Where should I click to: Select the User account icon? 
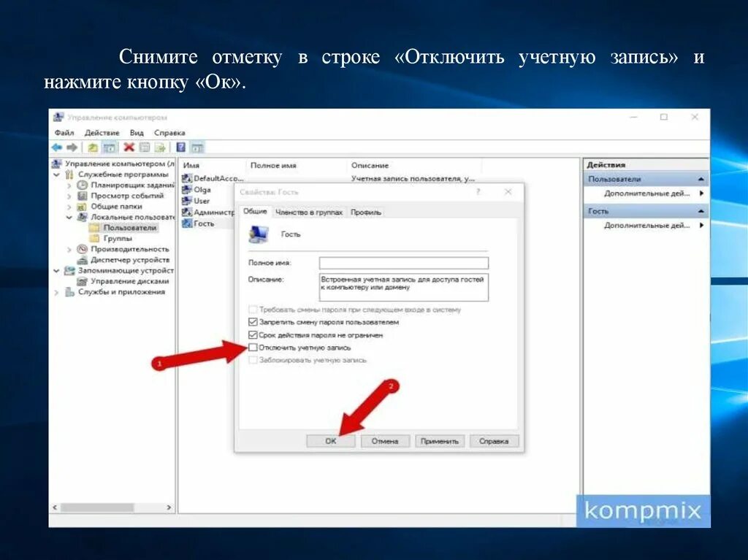187,201
